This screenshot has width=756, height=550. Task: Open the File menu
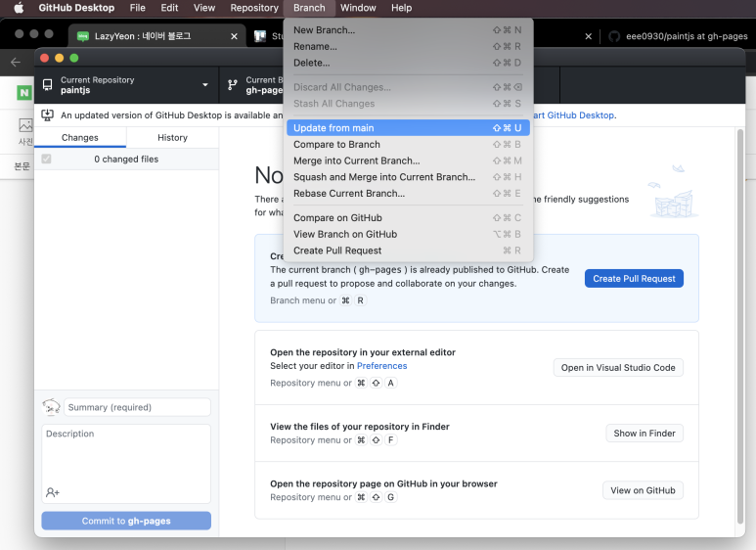click(x=138, y=8)
